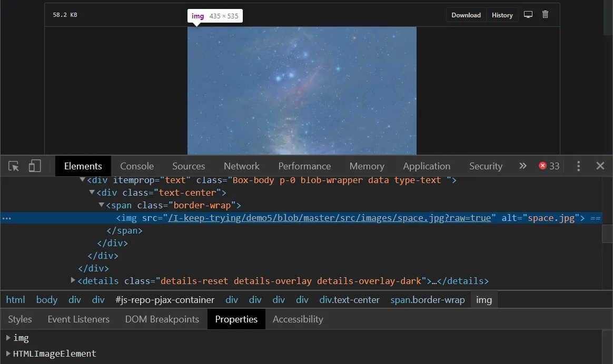Select img in breadcrumb
Viewport: 613px width, 364px height.
(x=483, y=299)
